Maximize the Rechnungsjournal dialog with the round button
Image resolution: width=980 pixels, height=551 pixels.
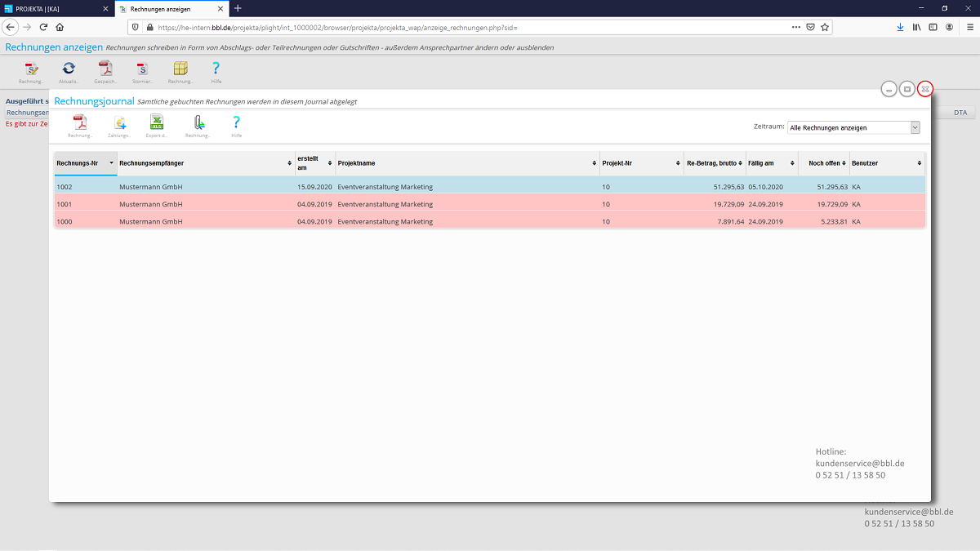[x=907, y=89]
